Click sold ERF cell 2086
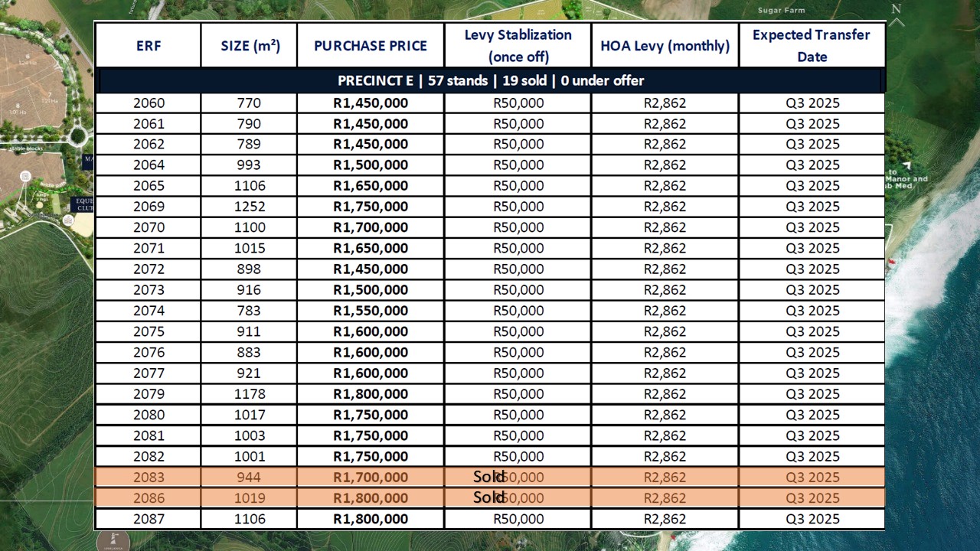Image resolution: width=980 pixels, height=551 pixels. click(149, 497)
